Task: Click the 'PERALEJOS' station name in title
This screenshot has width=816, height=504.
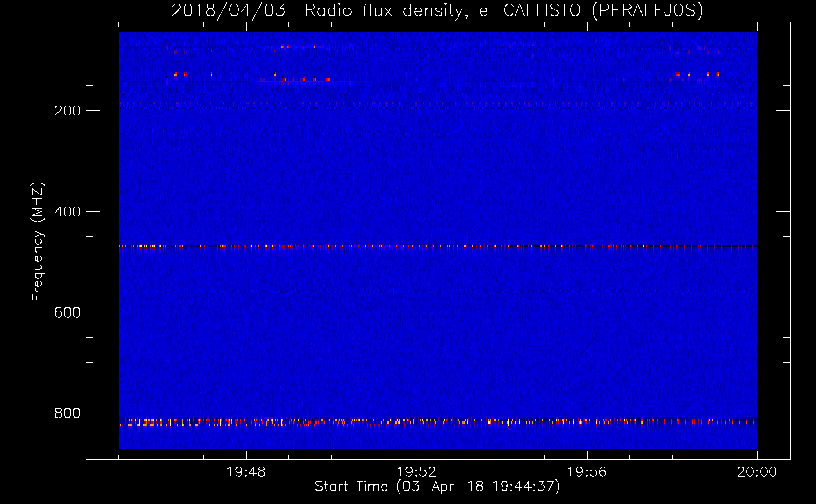Action: pyautogui.click(x=647, y=10)
